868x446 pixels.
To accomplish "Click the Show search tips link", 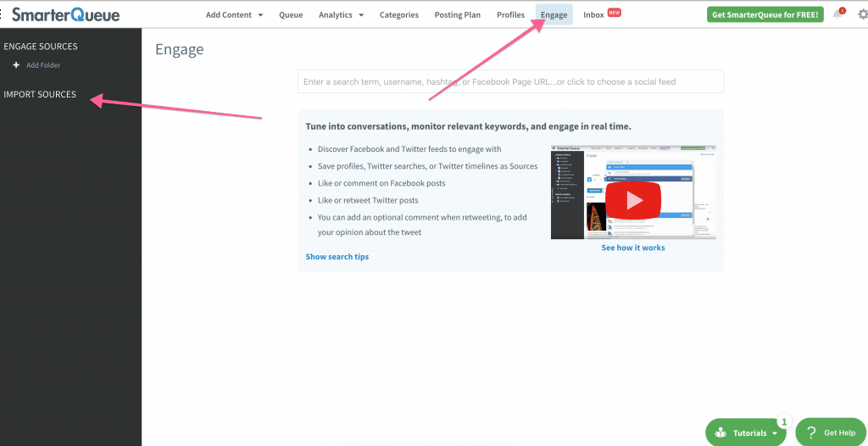I will pos(337,257).
